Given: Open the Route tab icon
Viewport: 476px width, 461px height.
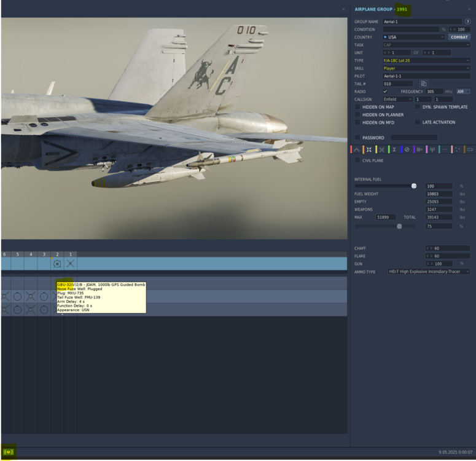Looking at the screenshot, I should (x=356, y=149).
